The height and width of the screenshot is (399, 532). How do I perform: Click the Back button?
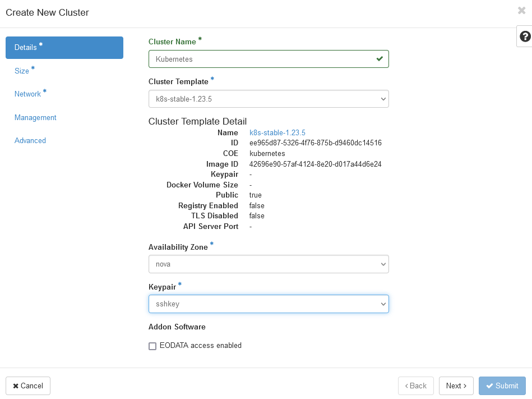click(415, 386)
